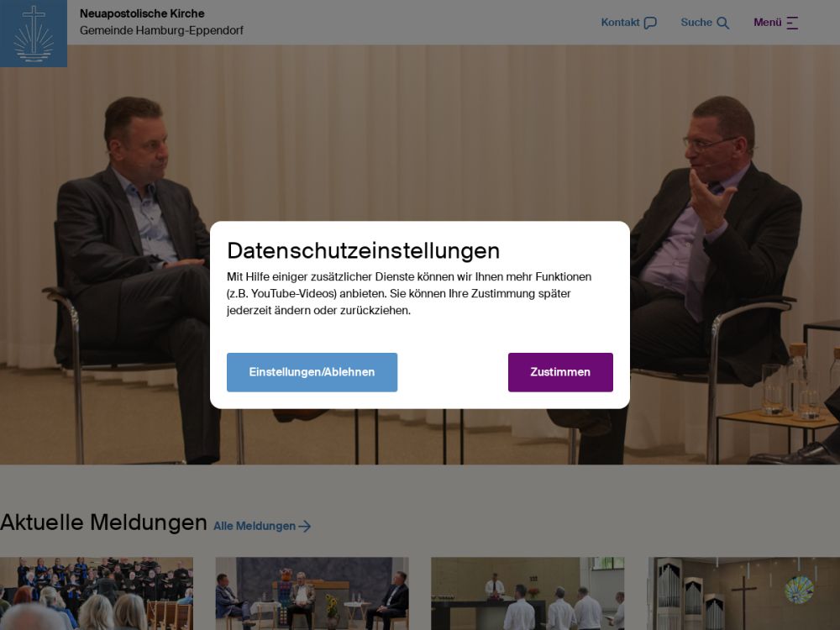The height and width of the screenshot is (630, 840).
Task: Open the Menü hamburger icon
Action: click(792, 23)
